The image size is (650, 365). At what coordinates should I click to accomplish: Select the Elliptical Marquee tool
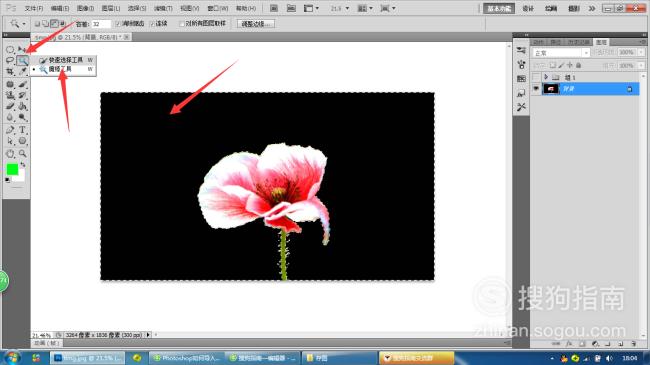pos(10,50)
